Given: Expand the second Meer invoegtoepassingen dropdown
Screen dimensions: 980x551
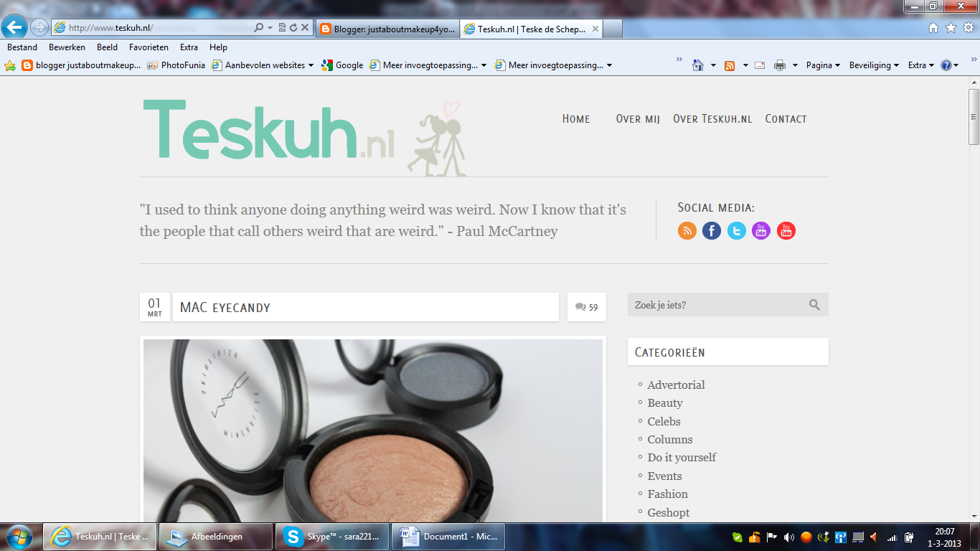Looking at the screenshot, I should point(610,65).
